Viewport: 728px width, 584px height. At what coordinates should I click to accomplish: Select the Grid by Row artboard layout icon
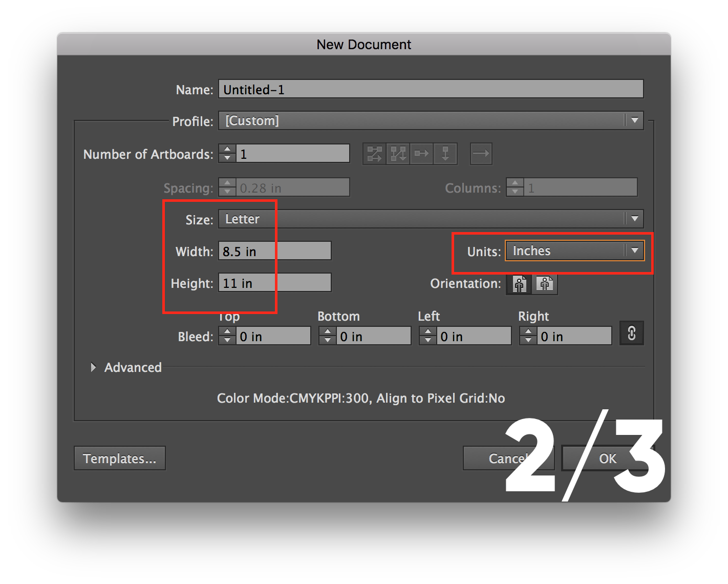[x=374, y=154]
